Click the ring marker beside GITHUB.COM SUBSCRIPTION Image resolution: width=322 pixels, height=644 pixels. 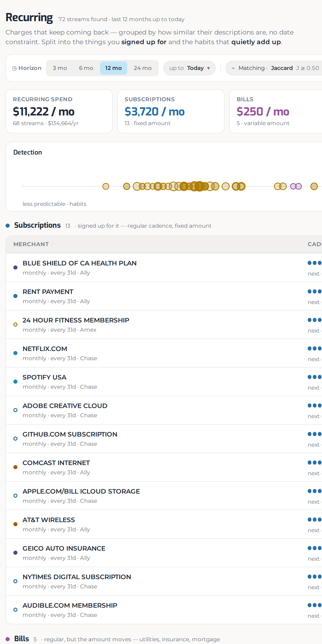tap(15, 439)
